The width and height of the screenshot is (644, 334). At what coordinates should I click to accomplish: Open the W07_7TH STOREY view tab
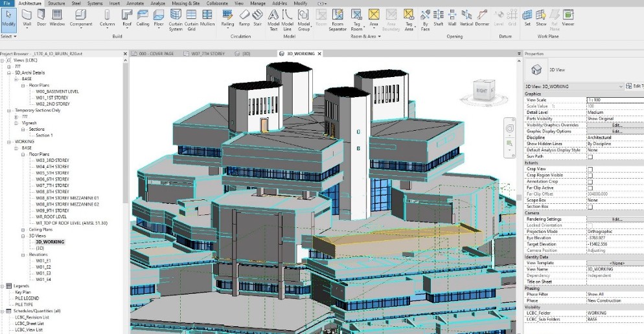point(208,53)
